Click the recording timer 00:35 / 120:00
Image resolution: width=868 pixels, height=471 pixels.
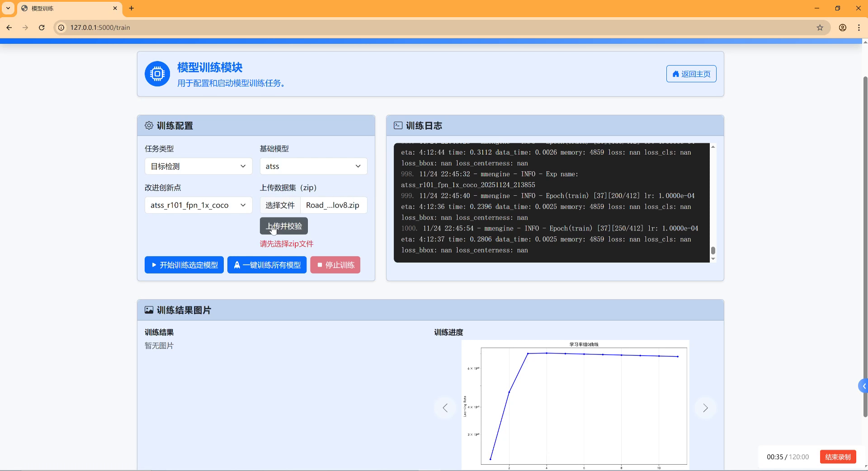(788, 457)
